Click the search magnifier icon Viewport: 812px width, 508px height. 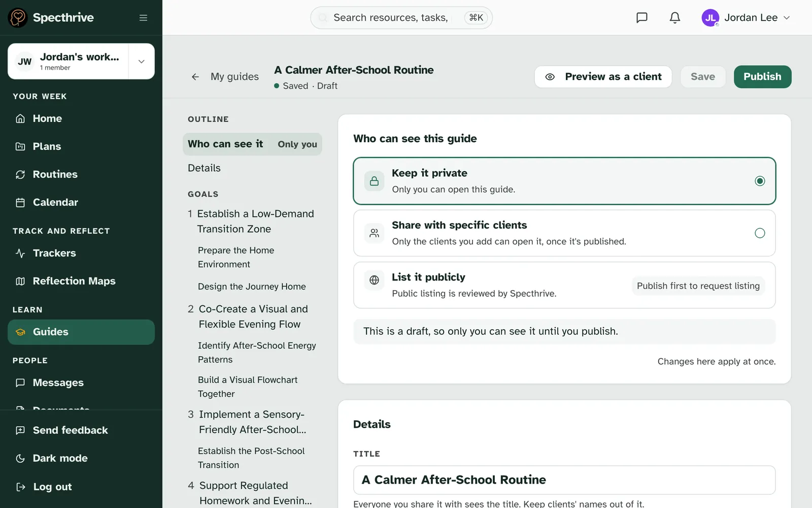(x=323, y=18)
